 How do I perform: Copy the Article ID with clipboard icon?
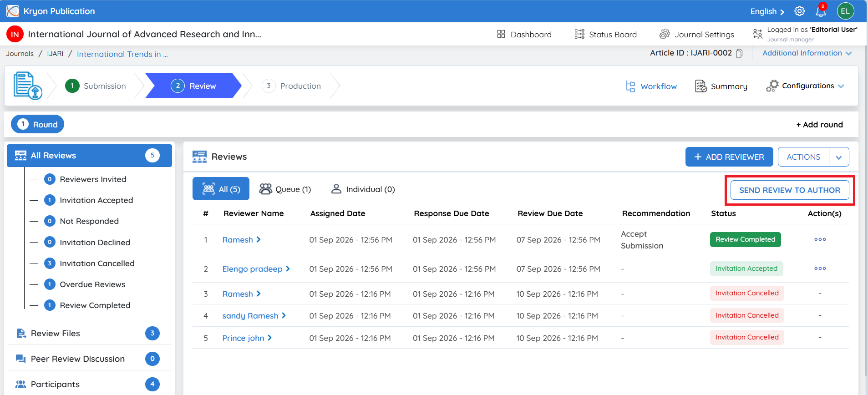point(739,53)
